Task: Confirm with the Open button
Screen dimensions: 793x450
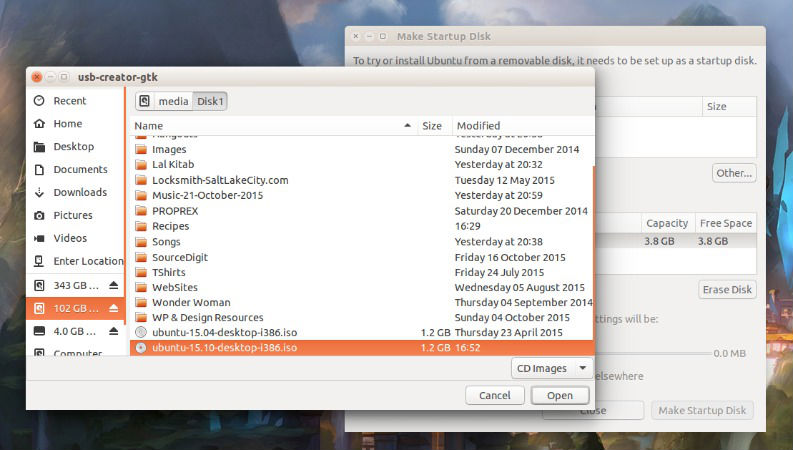Action: click(560, 395)
